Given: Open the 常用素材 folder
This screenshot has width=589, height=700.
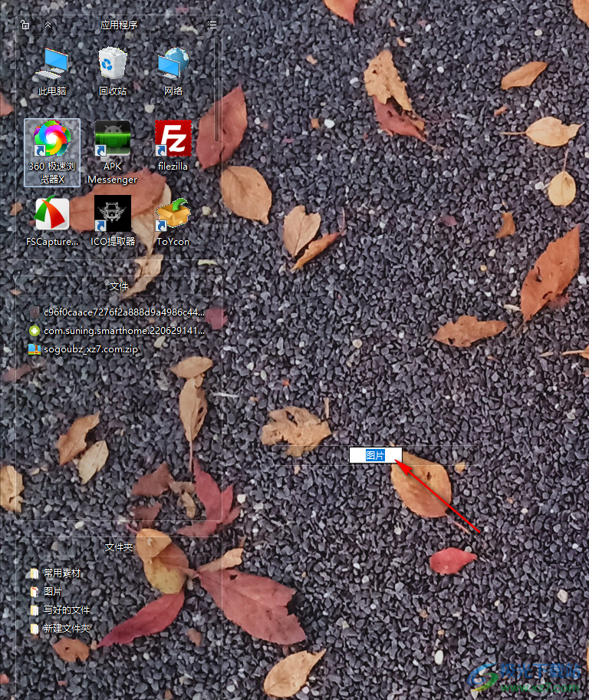Looking at the screenshot, I should click(61, 573).
